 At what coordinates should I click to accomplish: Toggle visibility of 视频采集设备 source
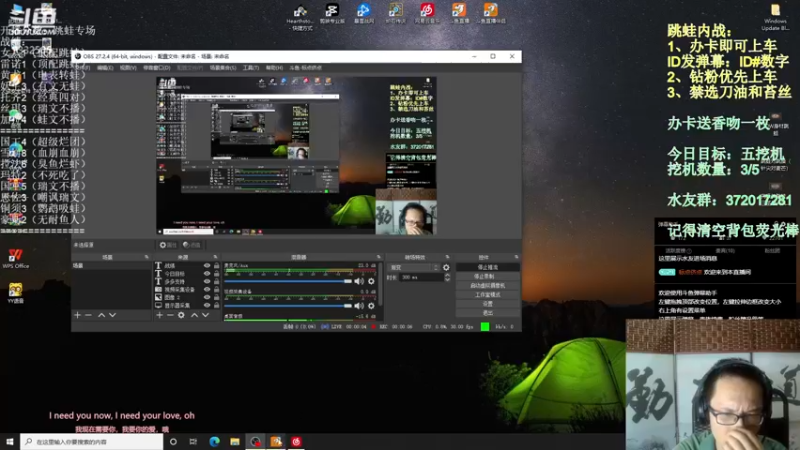[x=207, y=289]
